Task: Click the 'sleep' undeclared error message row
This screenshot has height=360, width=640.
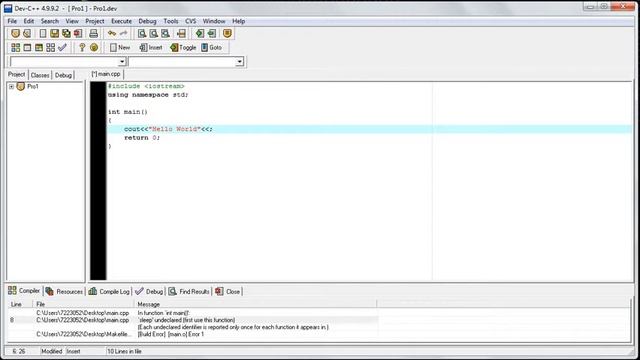Action: [x=193, y=320]
